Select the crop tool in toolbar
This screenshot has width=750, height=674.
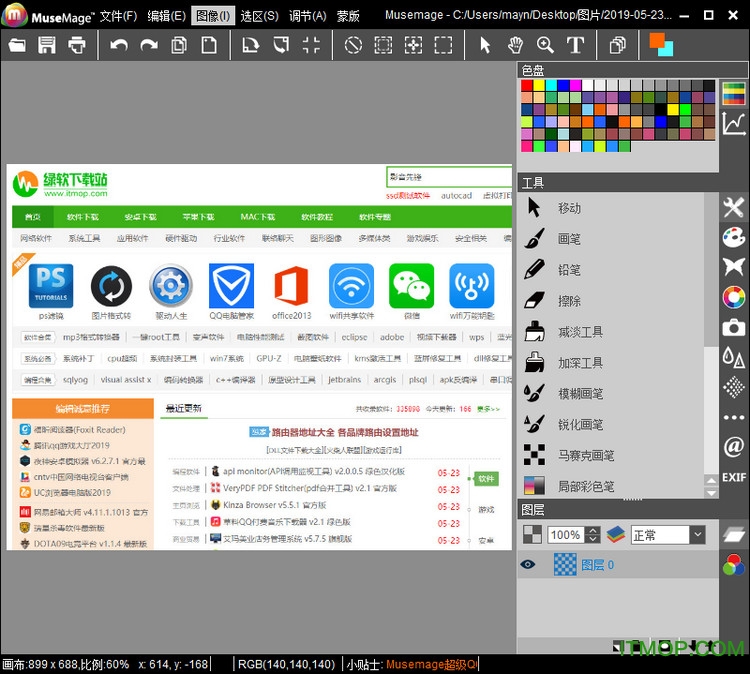click(281, 45)
